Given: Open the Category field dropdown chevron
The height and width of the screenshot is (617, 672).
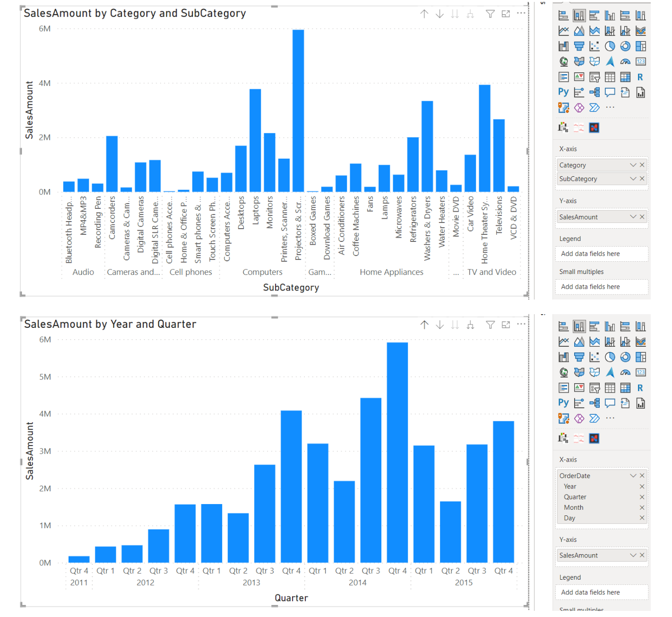Looking at the screenshot, I should click(x=633, y=165).
